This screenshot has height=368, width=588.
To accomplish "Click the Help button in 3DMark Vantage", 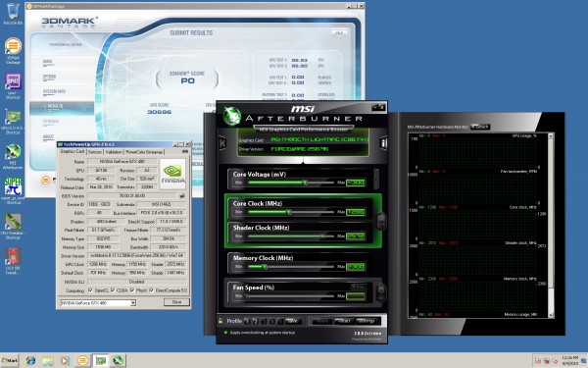I will [x=339, y=33].
